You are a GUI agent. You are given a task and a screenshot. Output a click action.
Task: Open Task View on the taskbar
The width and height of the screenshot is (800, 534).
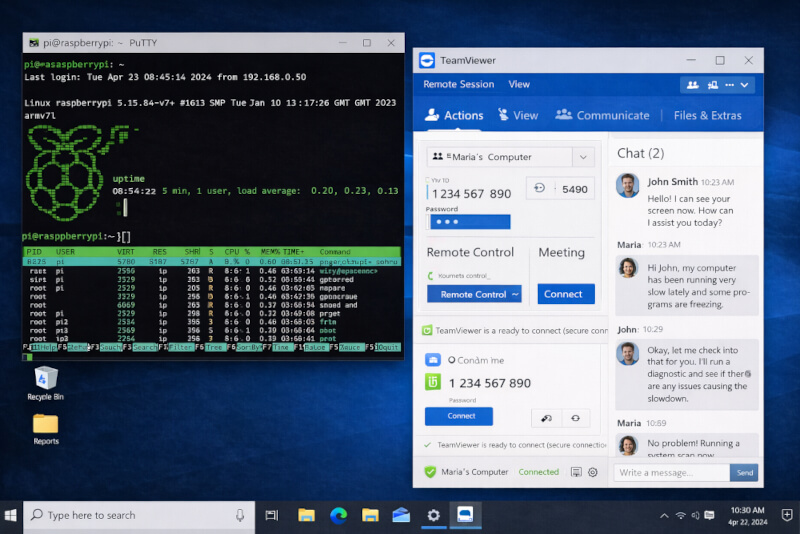click(x=272, y=516)
